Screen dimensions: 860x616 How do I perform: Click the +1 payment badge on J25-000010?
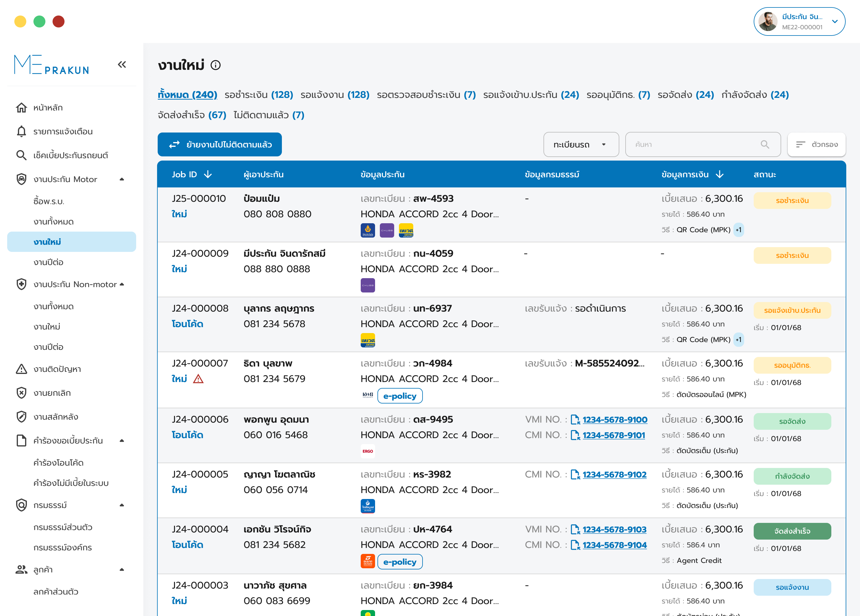(x=738, y=230)
